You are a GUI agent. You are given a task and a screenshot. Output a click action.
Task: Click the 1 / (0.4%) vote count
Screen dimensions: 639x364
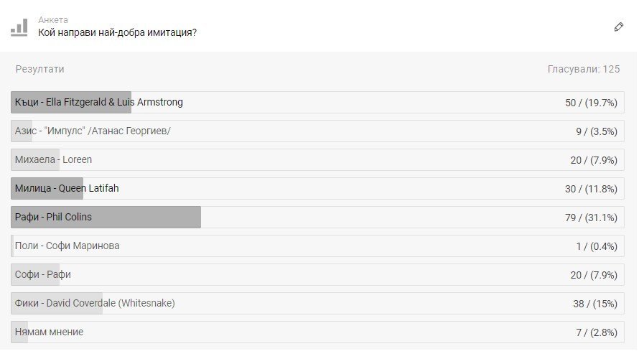click(596, 246)
